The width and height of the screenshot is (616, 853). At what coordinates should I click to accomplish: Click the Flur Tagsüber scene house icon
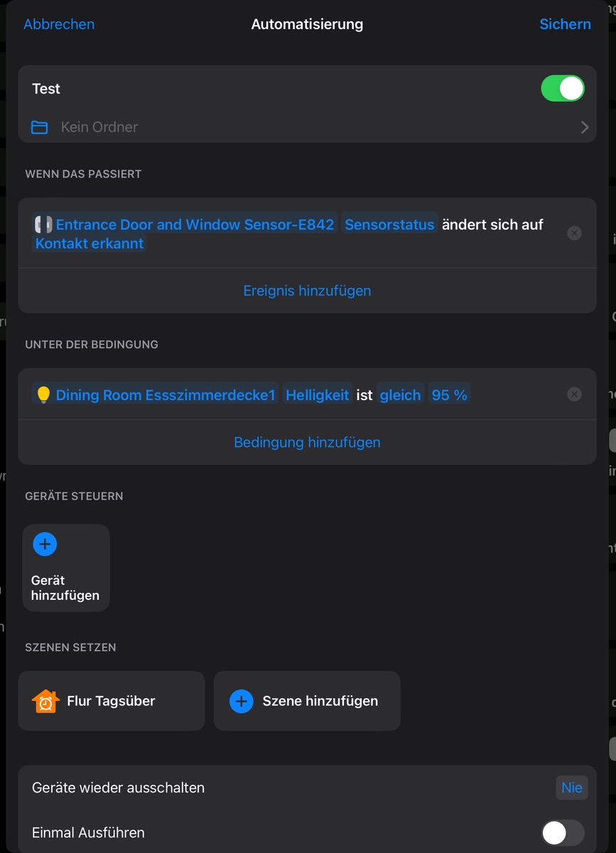click(45, 701)
